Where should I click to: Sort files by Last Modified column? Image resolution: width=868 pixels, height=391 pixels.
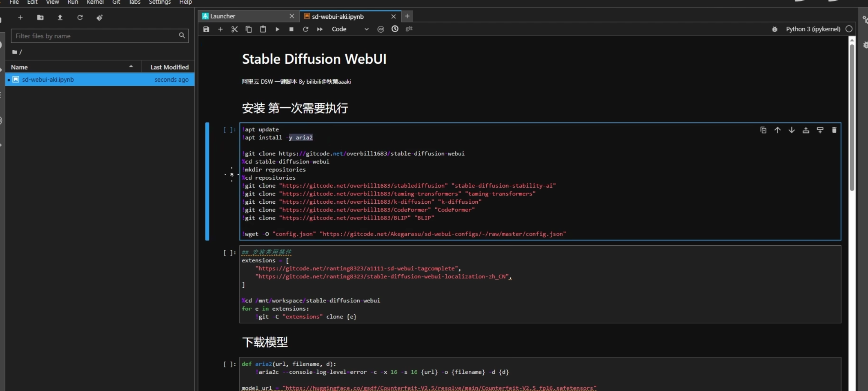tap(169, 67)
